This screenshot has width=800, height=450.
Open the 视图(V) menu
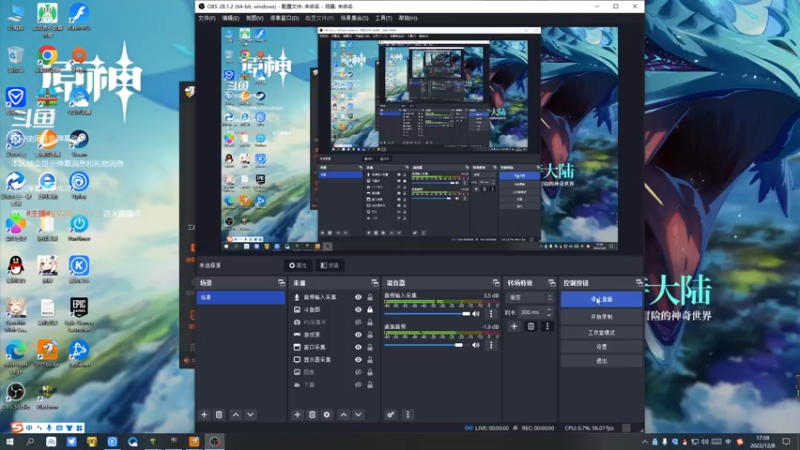tap(255, 18)
